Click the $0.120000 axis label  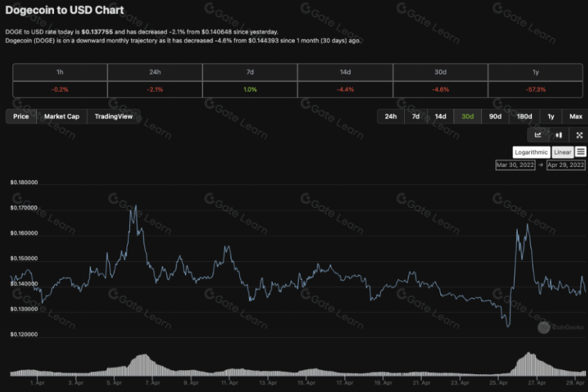pos(24,335)
